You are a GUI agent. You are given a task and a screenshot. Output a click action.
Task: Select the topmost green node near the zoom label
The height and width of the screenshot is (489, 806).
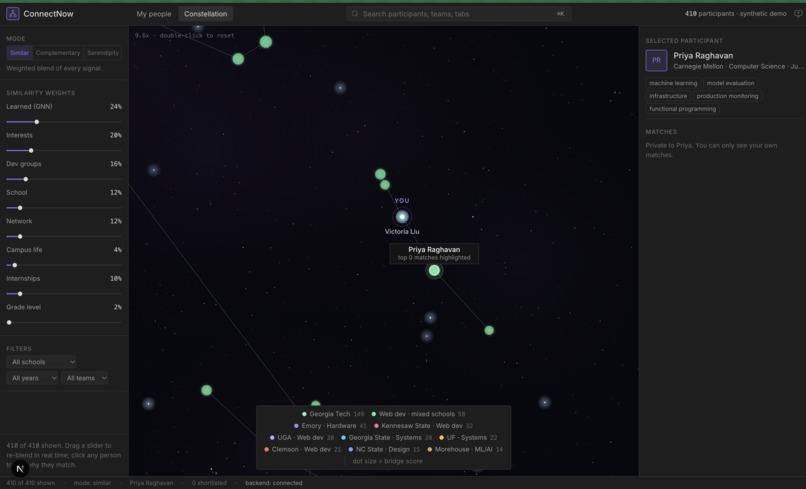(x=266, y=42)
